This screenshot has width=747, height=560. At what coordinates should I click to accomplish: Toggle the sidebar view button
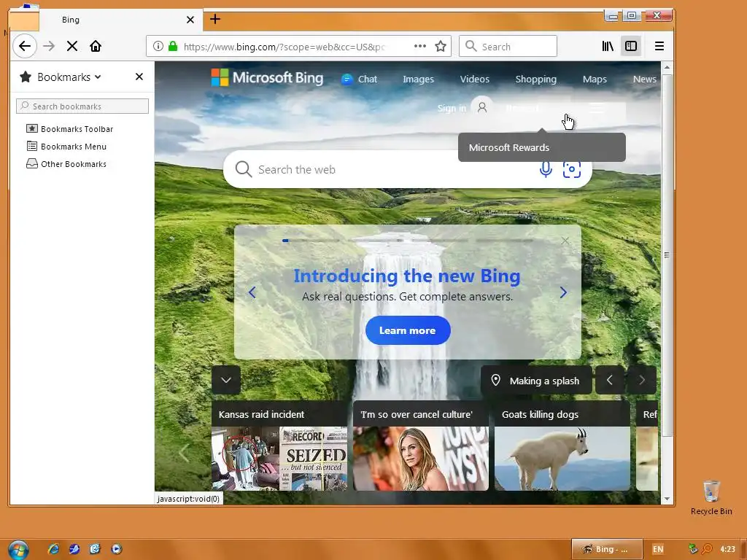tap(631, 46)
